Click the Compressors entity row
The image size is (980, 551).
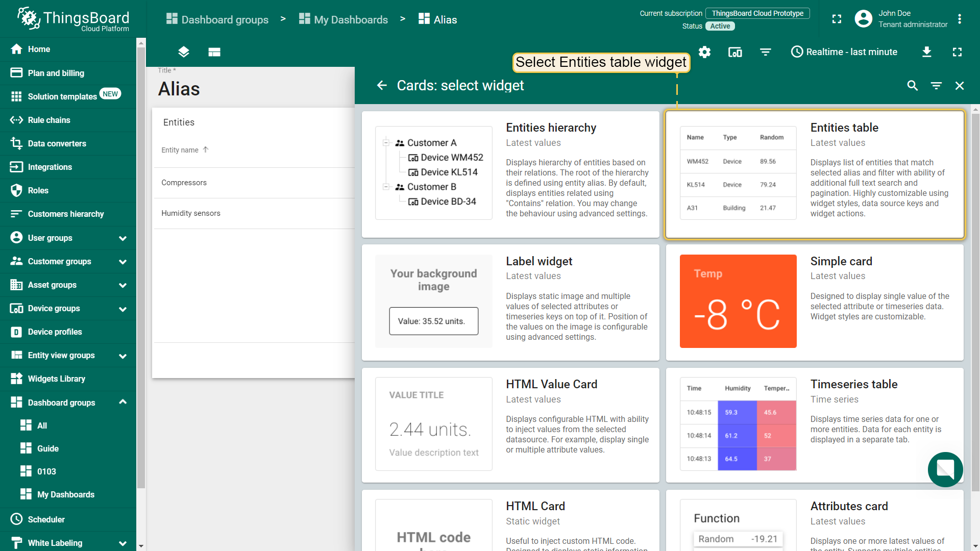coord(254,183)
